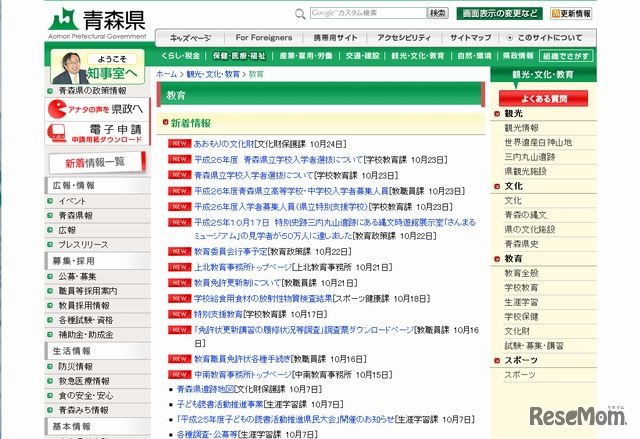Screen dimensions: 640x439
Task: Open 県観光施設 in the right sidebar
Action: point(525,171)
